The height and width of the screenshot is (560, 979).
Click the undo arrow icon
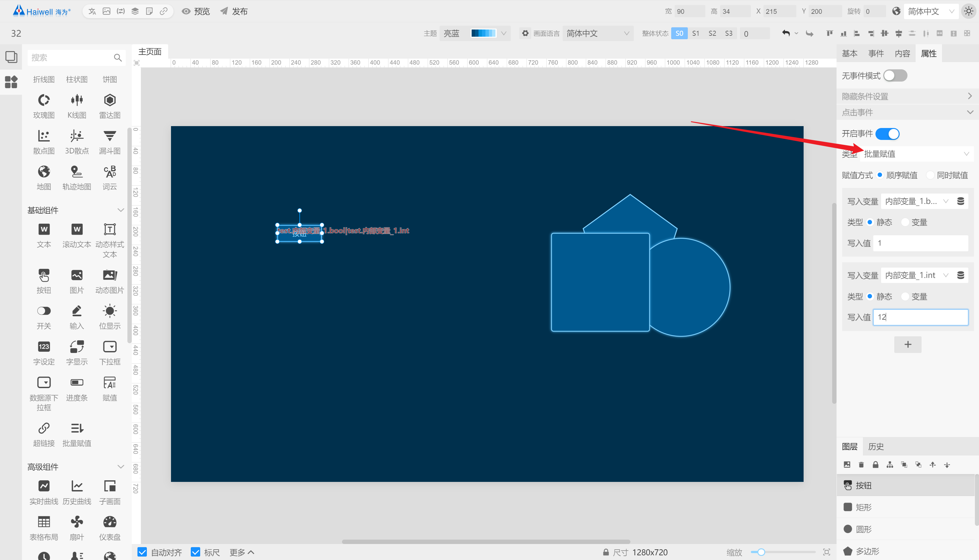click(x=786, y=34)
